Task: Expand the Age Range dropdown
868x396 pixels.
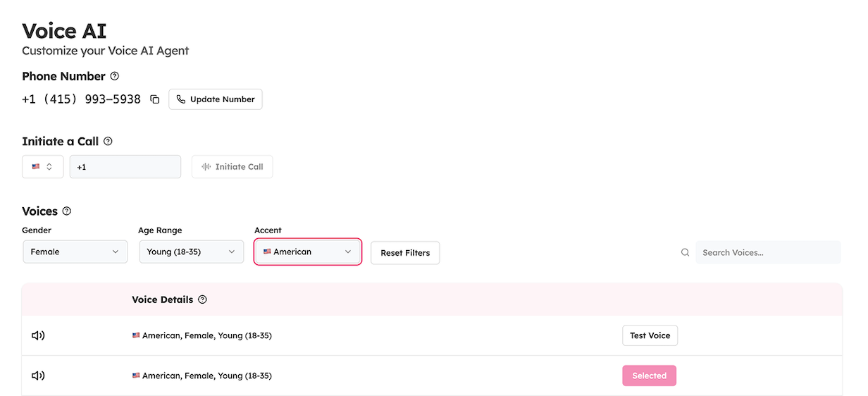Action: 191,252
